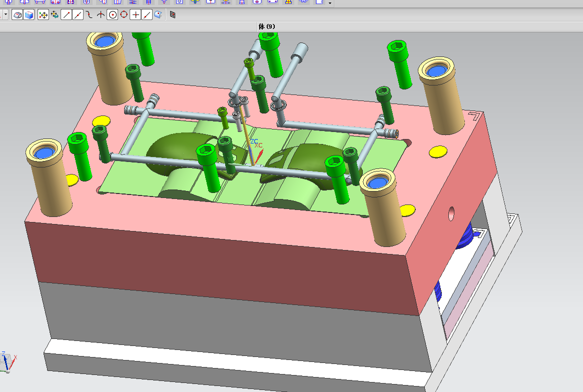Select the Intersection snap icon
The height and width of the screenshot is (392, 583).
coord(101,15)
